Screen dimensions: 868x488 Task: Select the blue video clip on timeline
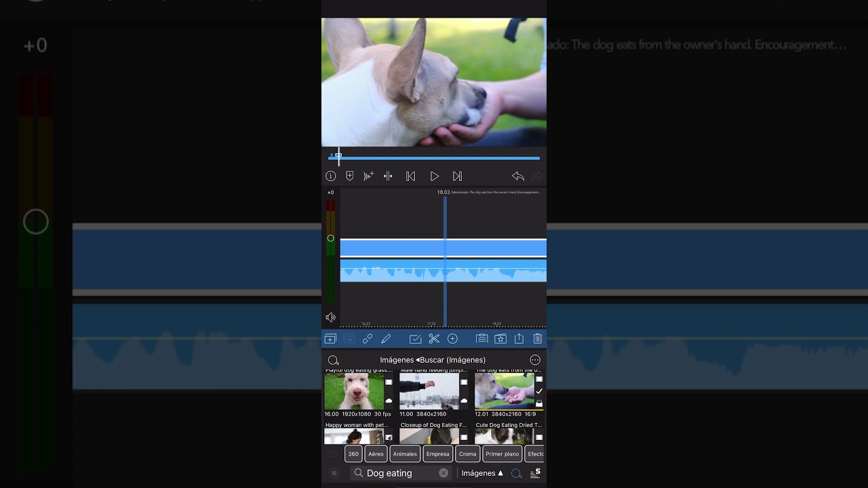[443, 248]
